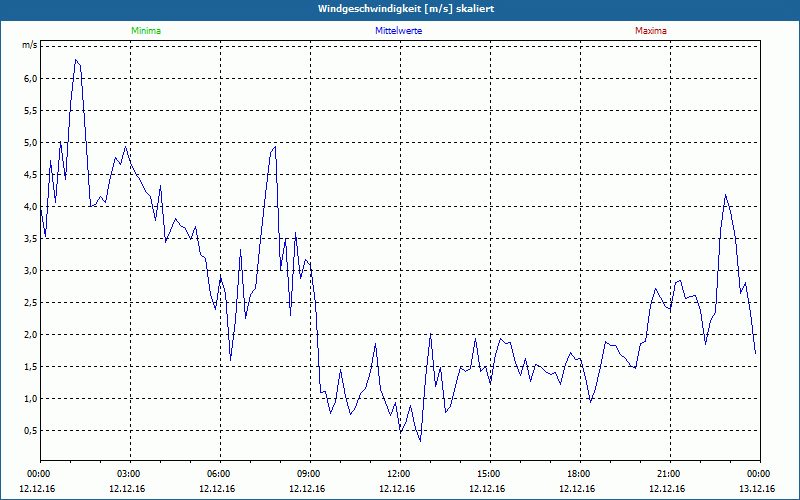Screen dimensions: 800x500
Task: Click the 0,5 y-axis value
Action: (x=31, y=431)
